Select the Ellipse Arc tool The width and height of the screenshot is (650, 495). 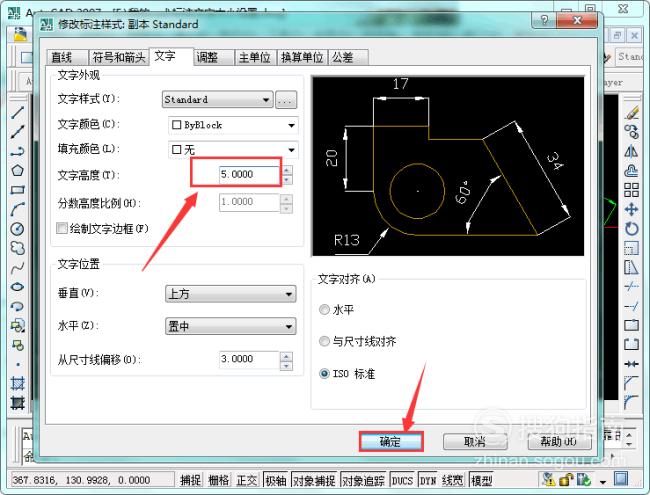pos(17,306)
